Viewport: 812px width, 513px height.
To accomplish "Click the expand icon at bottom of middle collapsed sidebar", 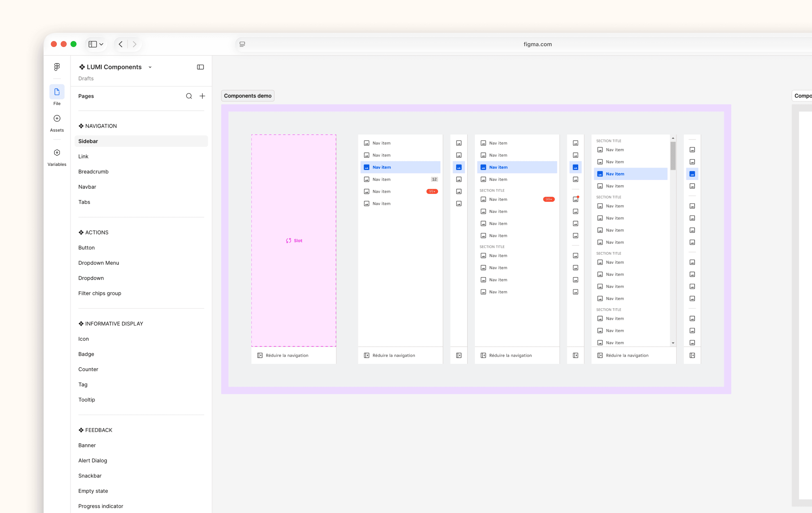I will coord(576,355).
